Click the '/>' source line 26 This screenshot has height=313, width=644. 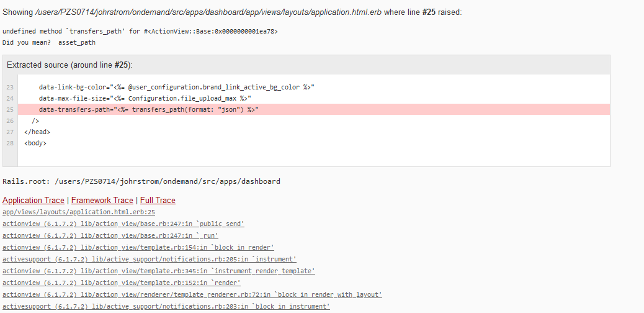click(x=35, y=121)
